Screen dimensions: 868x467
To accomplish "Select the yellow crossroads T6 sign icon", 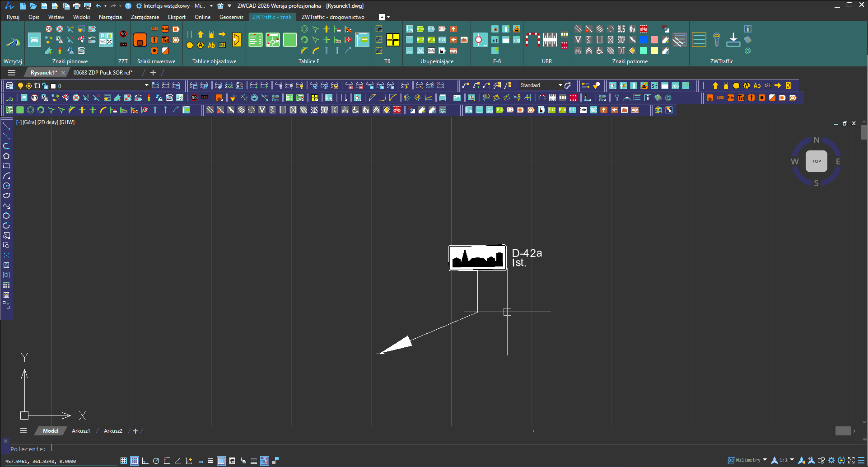I will (393, 40).
